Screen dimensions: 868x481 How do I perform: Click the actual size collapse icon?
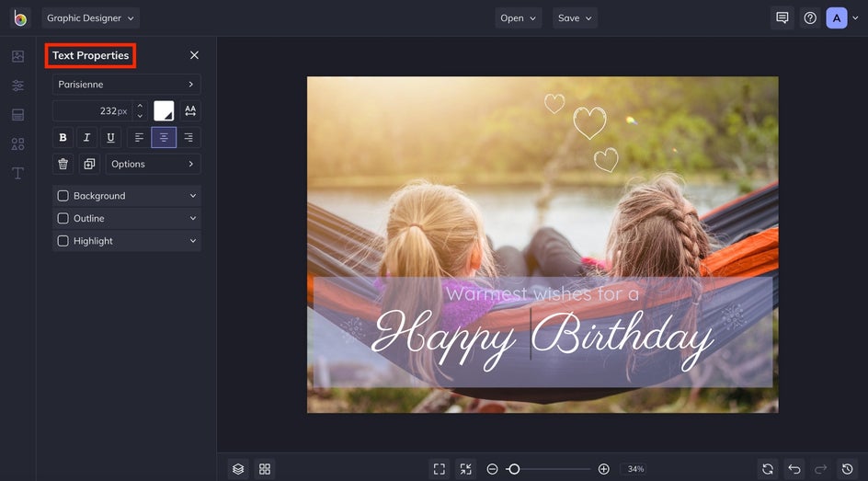pos(465,469)
